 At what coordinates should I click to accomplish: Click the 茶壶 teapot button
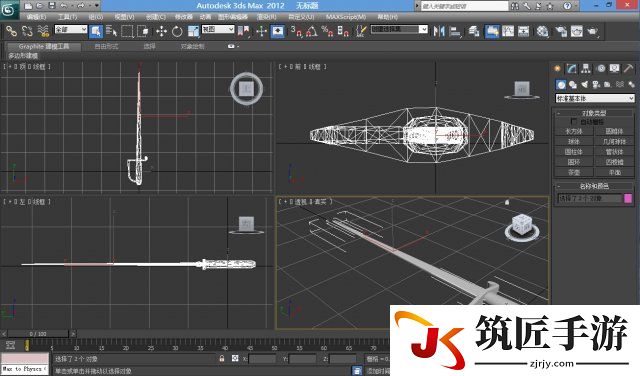click(574, 172)
